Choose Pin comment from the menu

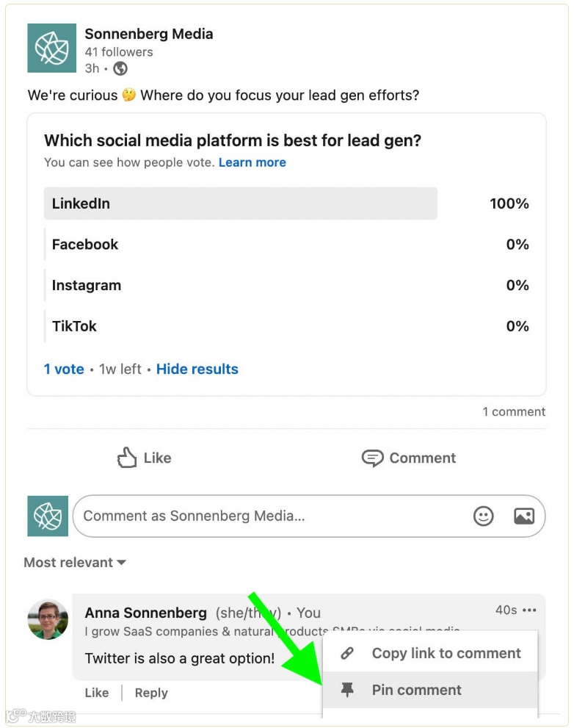pos(430,690)
